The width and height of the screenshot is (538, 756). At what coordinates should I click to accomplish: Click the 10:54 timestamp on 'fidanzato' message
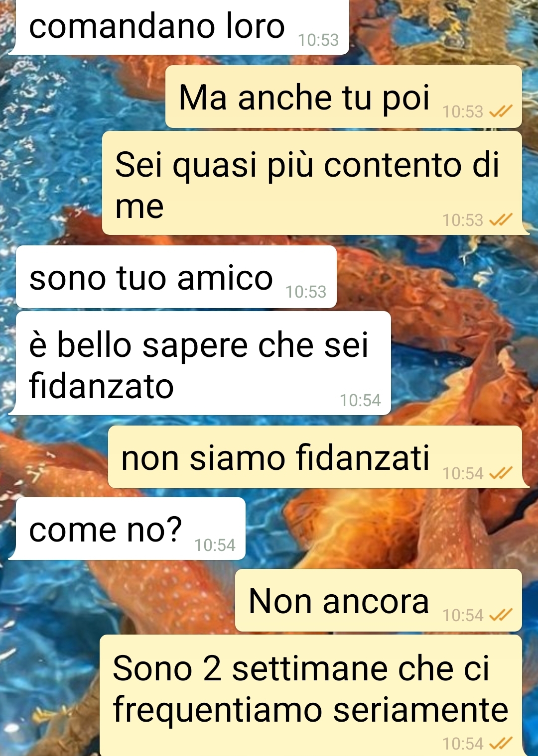point(360,400)
